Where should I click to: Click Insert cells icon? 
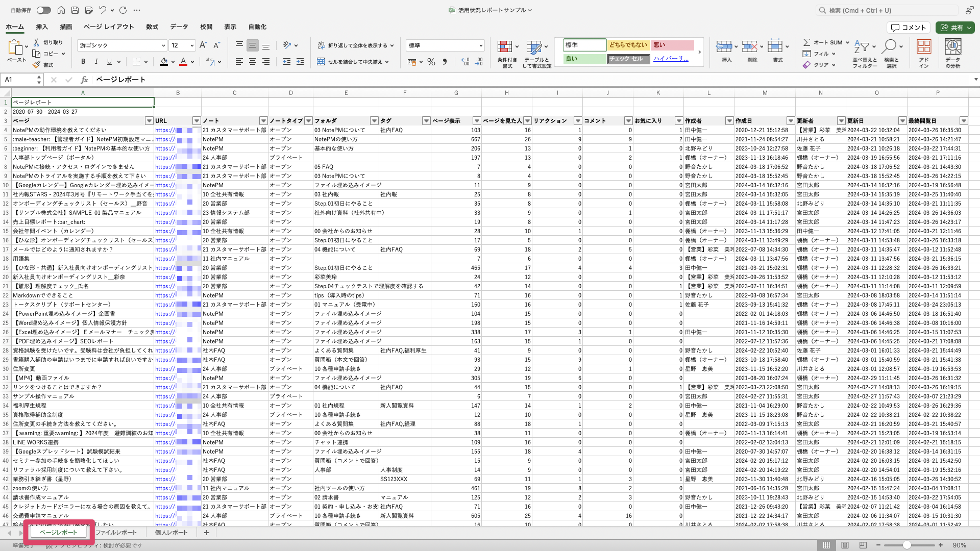[724, 47]
